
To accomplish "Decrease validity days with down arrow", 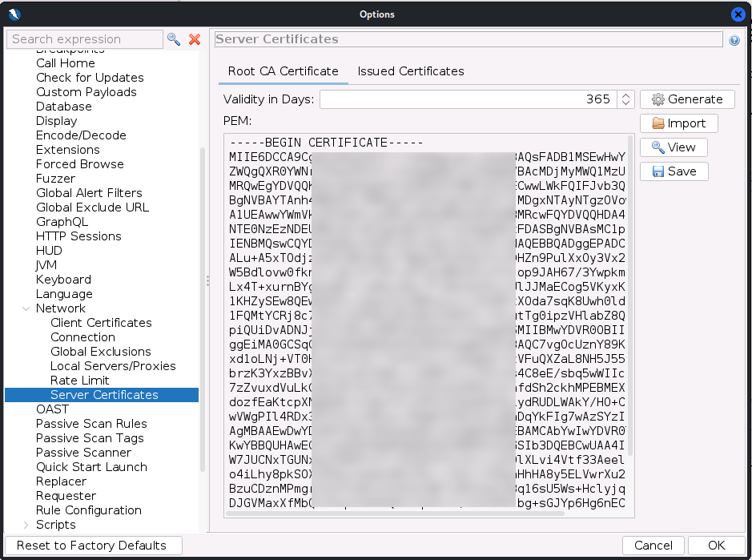I will pyautogui.click(x=625, y=103).
